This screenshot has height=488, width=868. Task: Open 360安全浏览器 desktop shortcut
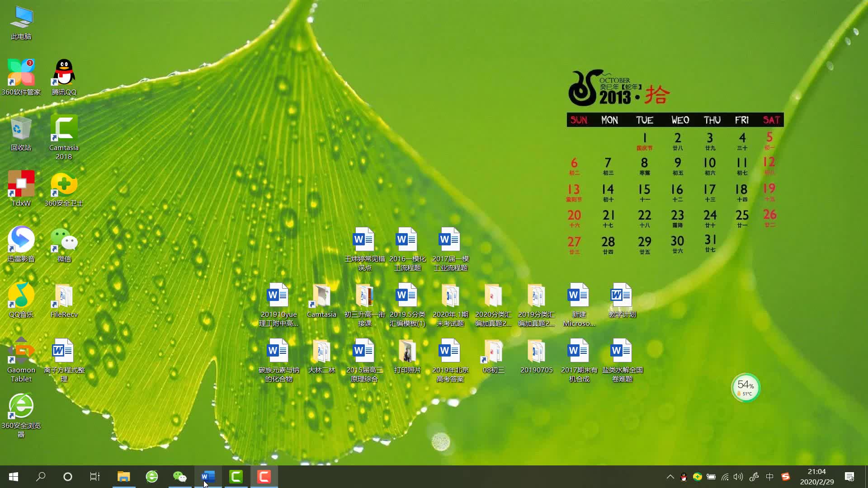[x=21, y=416]
